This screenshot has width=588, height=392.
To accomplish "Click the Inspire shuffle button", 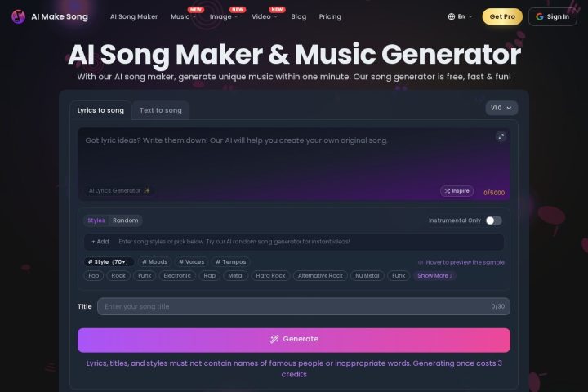I will pyautogui.click(x=457, y=191).
